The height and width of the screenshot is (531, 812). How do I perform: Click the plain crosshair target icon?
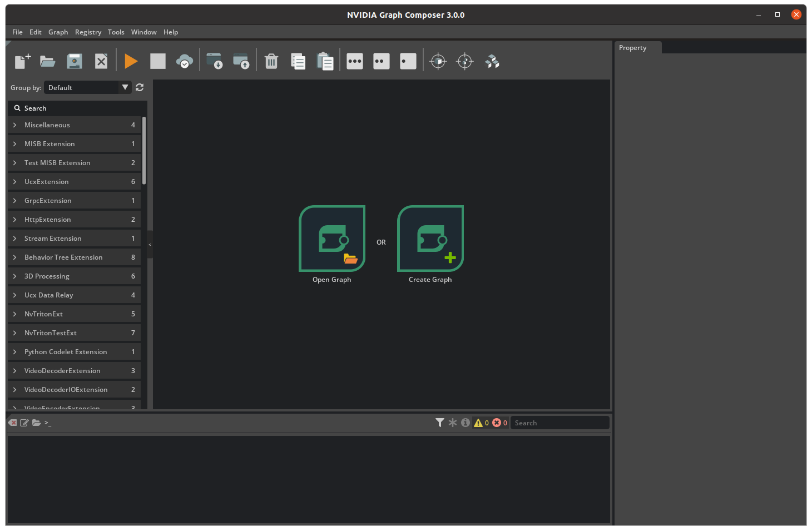[x=465, y=61]
